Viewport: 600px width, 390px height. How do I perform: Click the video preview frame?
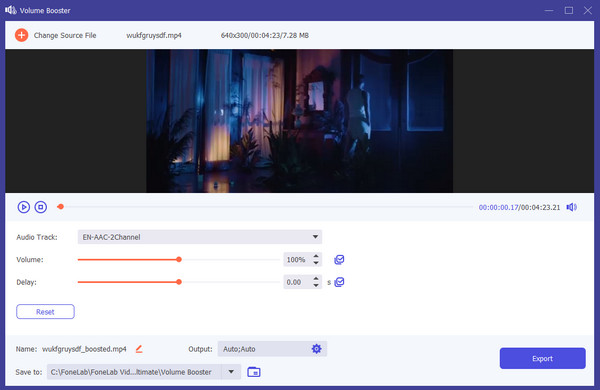coord(300,121)
